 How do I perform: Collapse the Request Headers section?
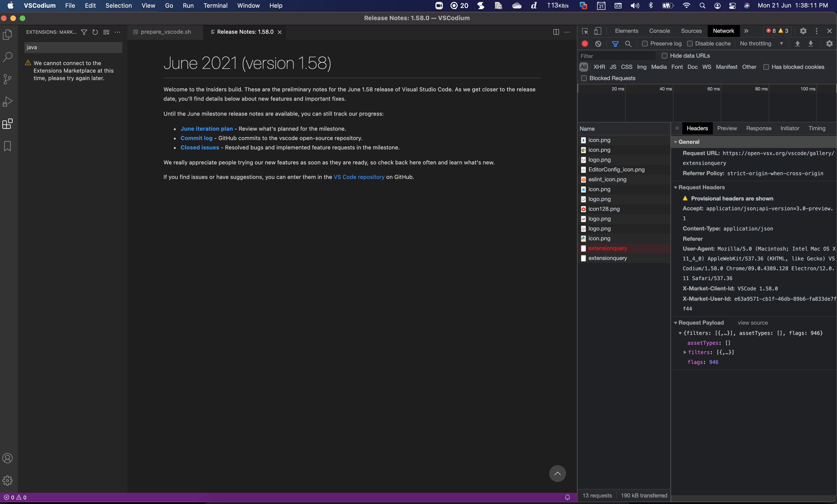[676, 187]
